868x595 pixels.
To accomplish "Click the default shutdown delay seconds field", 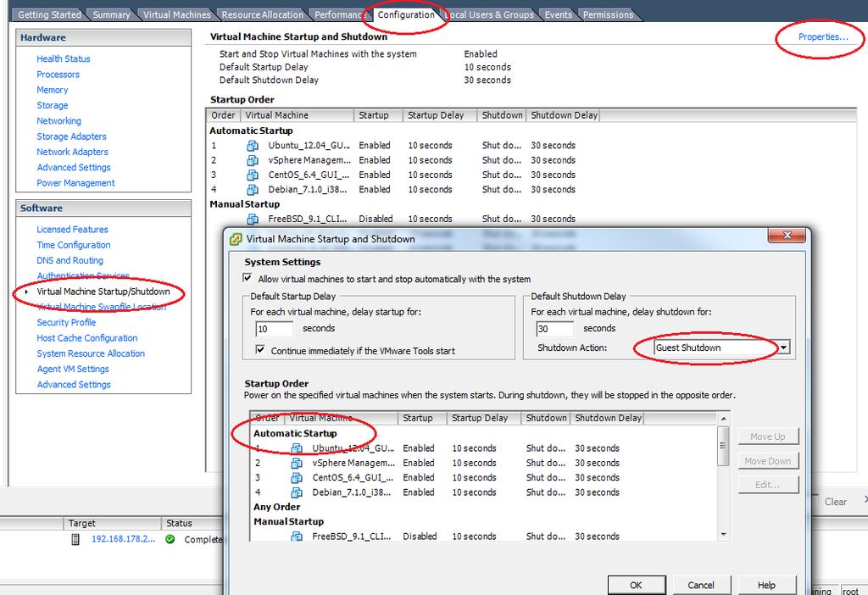I will pos(554,329).
